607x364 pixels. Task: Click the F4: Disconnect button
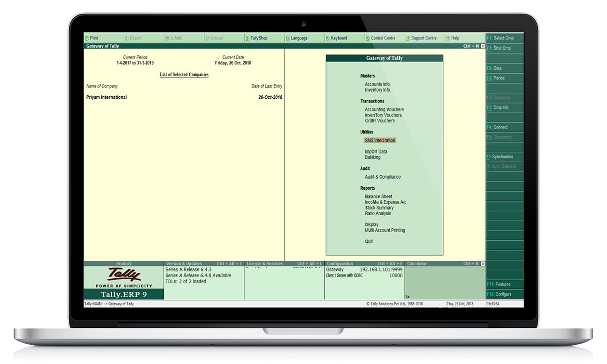pyautogui.click(x=504, y=137)
